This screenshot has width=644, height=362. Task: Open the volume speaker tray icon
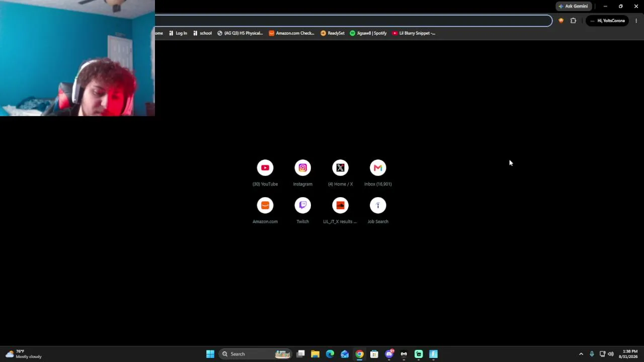coord(611,354)
